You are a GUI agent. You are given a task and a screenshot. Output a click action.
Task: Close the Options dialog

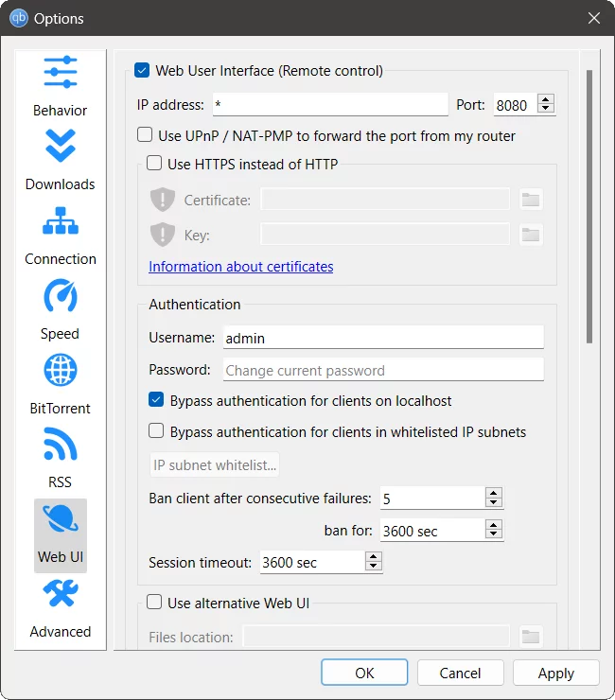[594, 18]
